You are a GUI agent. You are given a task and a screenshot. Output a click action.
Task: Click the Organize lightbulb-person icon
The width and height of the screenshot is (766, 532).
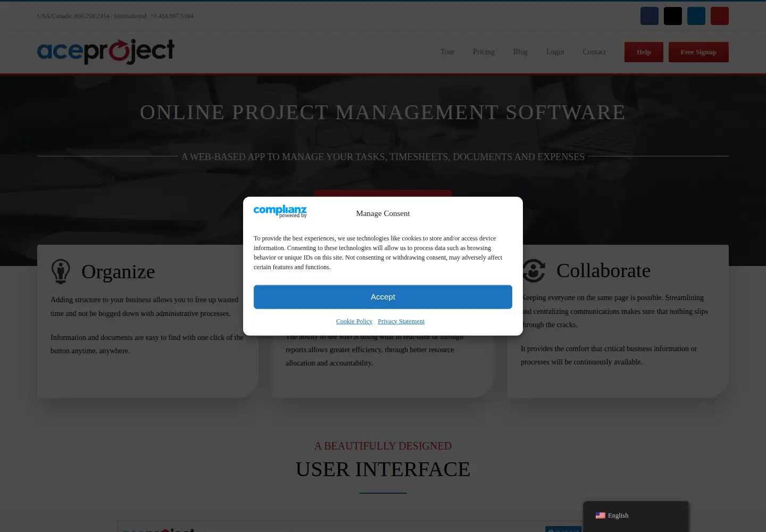(x=61, y=271)
